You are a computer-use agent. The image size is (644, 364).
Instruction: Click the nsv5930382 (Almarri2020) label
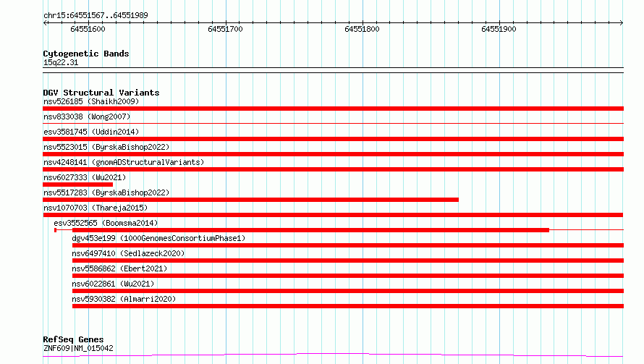[124, 299]
